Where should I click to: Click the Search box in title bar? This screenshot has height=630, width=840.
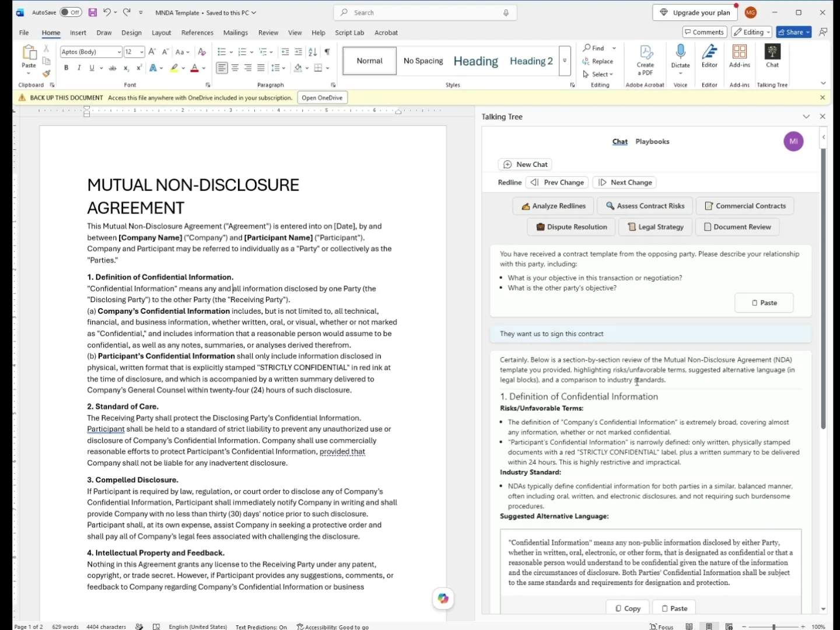(425, 12)
